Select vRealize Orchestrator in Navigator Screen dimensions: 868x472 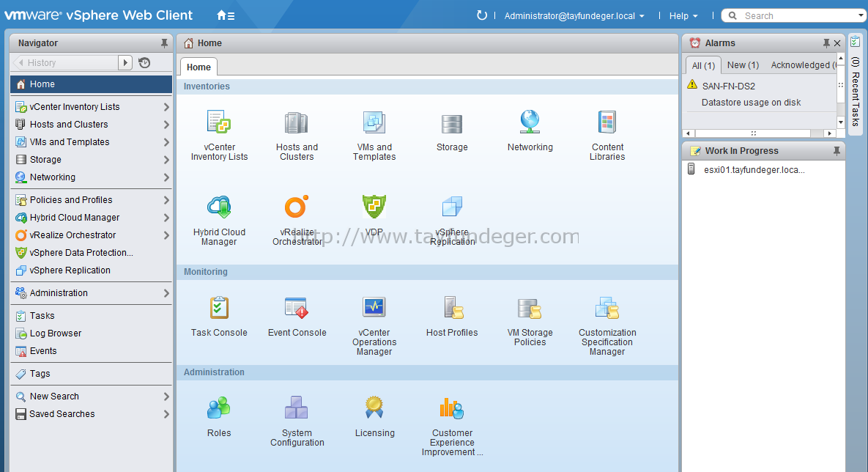pyautogui.click(x=91, y=235)
